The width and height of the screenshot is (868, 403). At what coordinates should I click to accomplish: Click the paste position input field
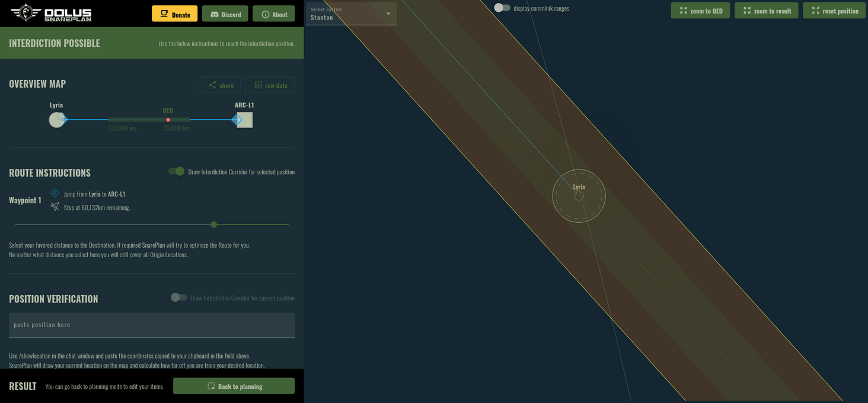pyautogui.click(x=152, y=325)
